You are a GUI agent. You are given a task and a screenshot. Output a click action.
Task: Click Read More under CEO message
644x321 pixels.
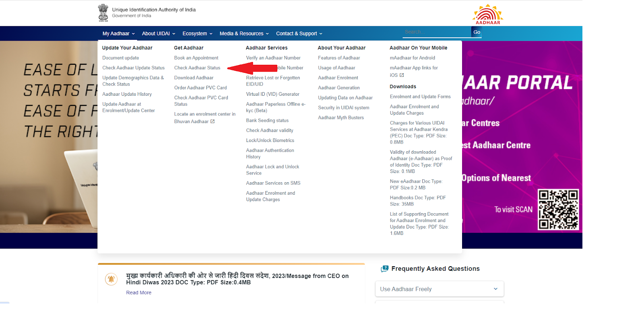139,293
